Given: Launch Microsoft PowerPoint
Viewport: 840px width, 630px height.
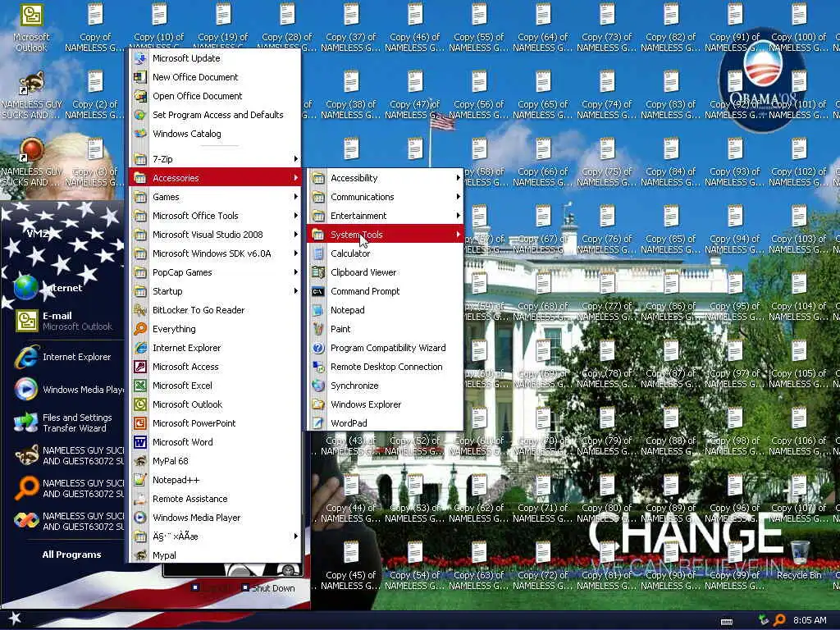Looking at the screenshot, I should point(215,422).
